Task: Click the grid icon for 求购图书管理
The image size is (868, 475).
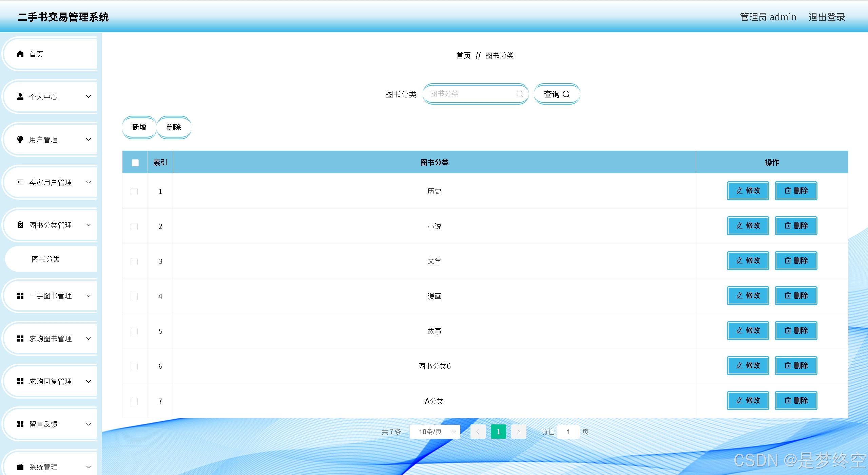Action: pos(20,339)
